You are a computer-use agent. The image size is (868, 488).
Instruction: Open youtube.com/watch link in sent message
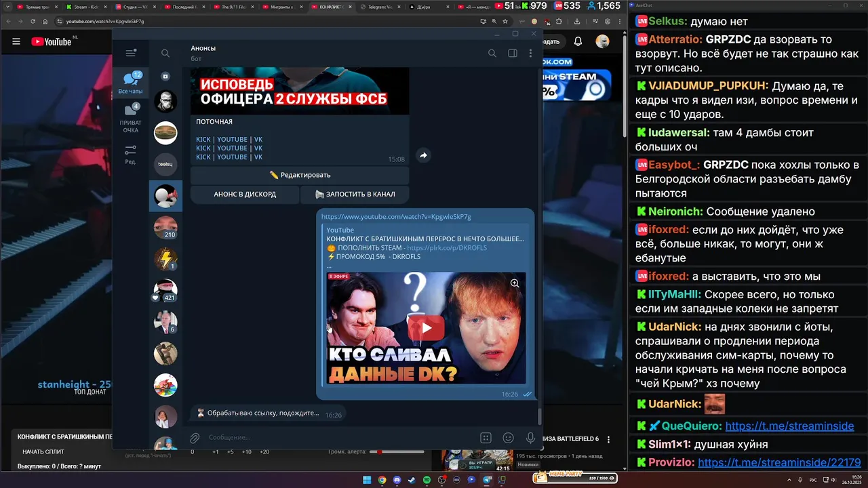(396, 217)
